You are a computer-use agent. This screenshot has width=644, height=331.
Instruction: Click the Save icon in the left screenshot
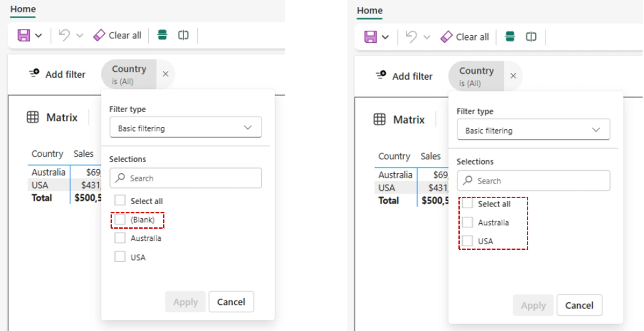point(24,35)
